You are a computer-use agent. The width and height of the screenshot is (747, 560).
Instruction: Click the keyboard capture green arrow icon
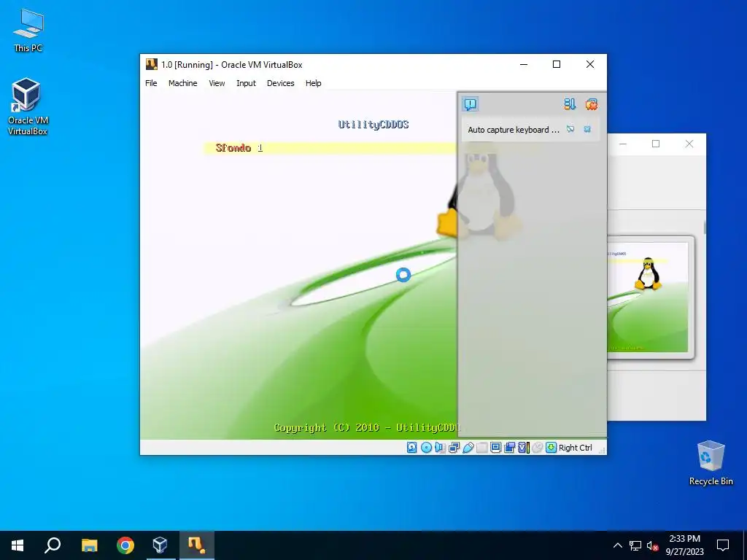pos(551,448)
